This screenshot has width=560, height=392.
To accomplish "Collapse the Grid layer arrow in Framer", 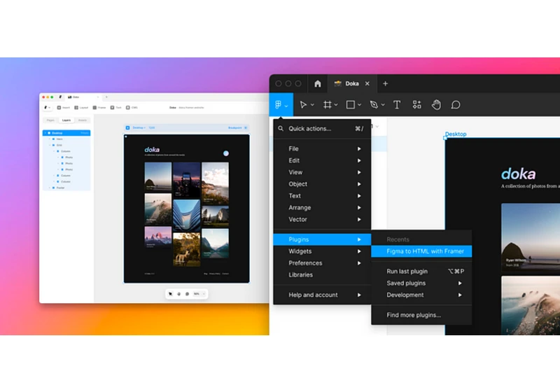I will coord(50,145).
